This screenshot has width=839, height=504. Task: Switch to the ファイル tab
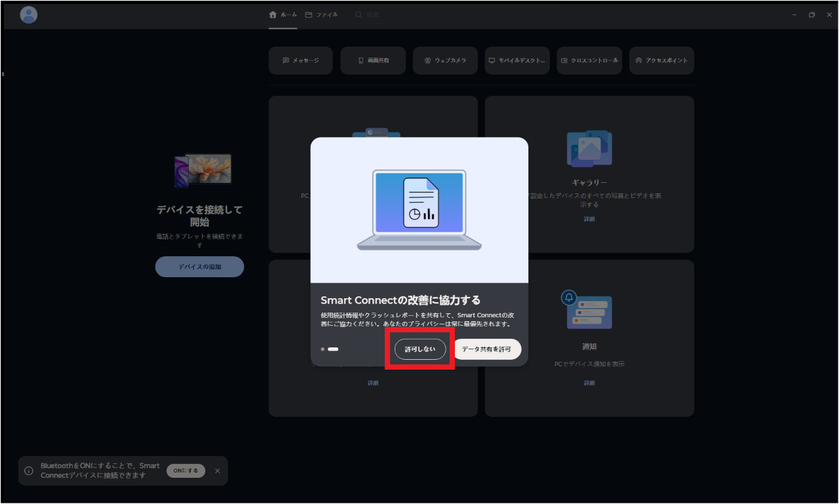coord(321,14)
